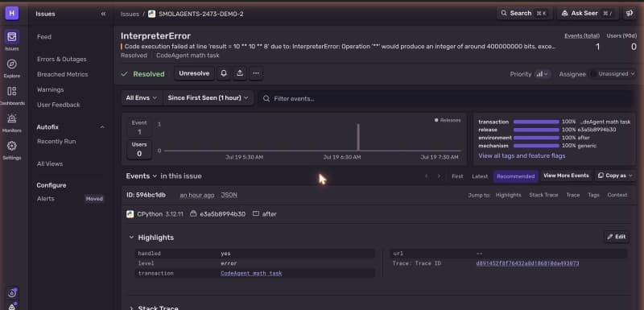
Task: Click the release package icon near e3a5b8994b30
Action: click(x=193, y=214)
